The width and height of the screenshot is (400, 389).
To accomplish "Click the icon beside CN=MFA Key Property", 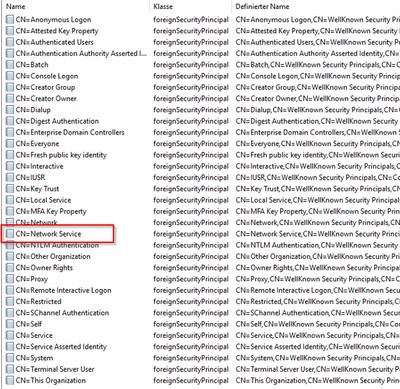I will [10, 211].
